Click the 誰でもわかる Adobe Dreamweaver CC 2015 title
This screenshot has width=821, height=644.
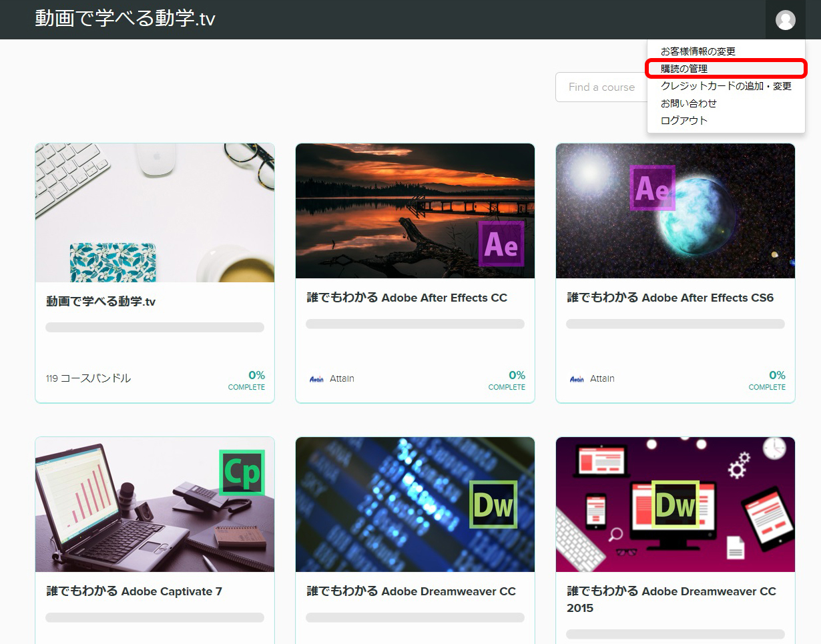[671, 599]
